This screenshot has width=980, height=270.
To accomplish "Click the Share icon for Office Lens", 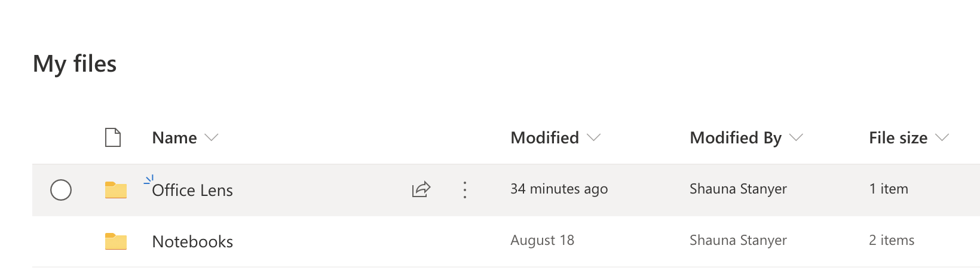I will tap(421, 189).
